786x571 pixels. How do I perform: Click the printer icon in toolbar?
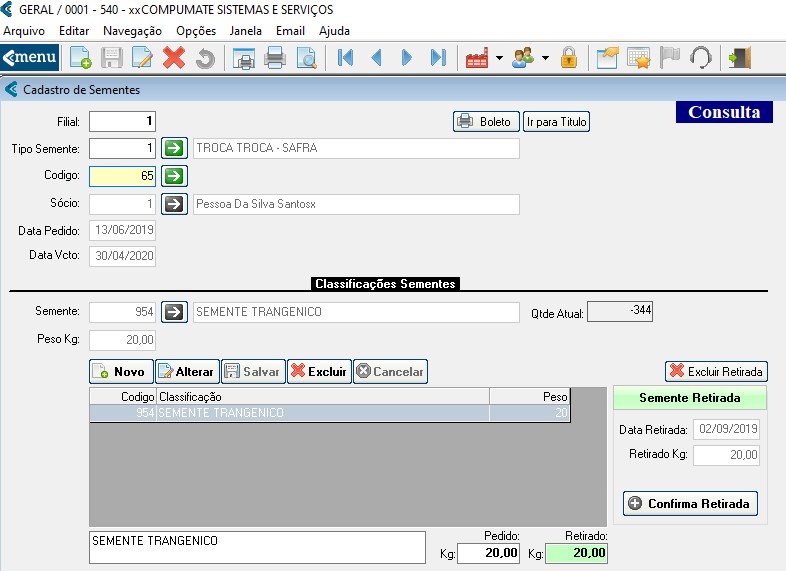pyautogui.click(x=275, y=58)
